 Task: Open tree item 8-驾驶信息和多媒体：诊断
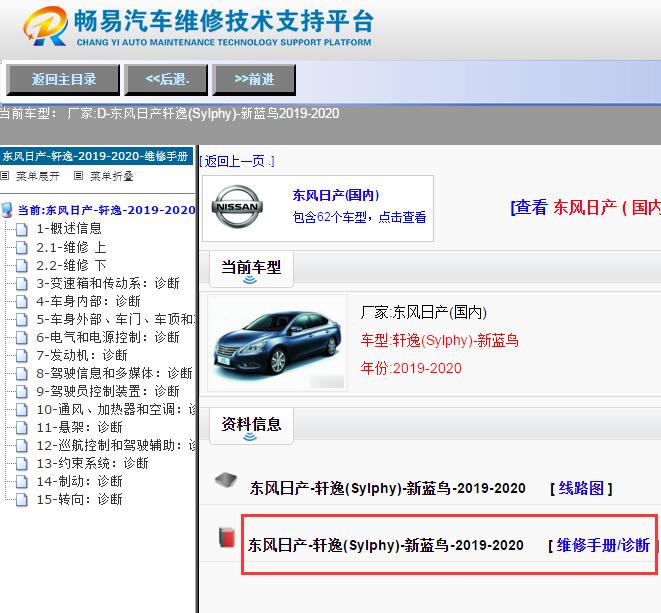115,373
